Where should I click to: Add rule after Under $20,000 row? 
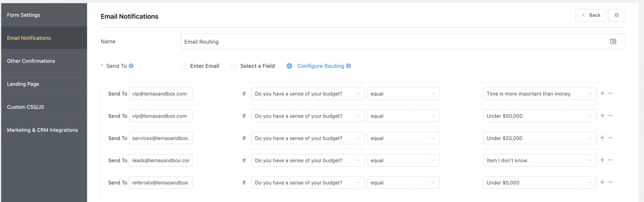(602, 138)
